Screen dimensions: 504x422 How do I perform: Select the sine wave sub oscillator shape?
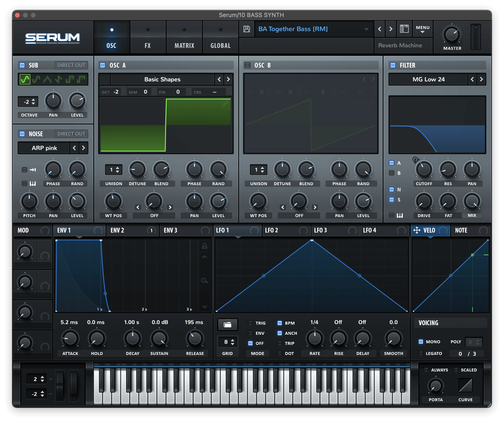tap(25, 79)
